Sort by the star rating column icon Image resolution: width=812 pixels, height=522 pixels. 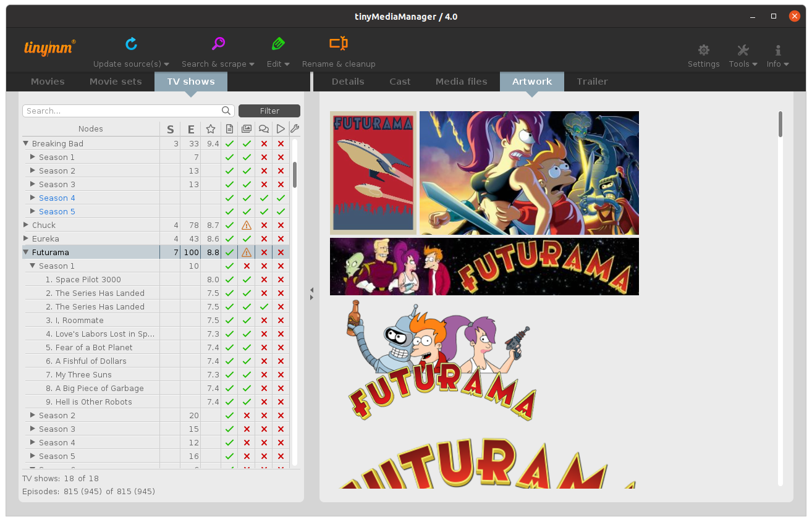click(211, 129)
